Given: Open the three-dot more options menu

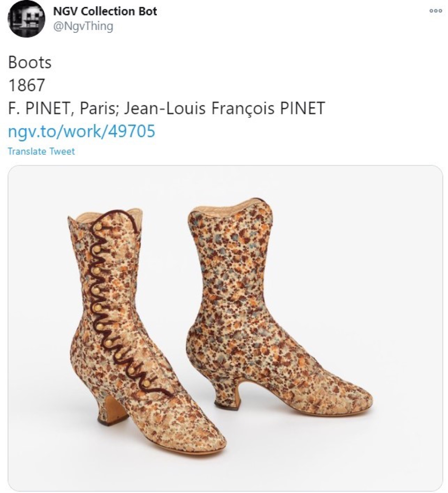Looking at the screenshot, I should point(436,11).
